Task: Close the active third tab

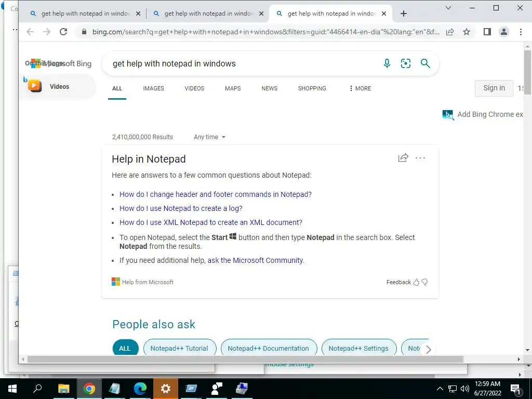Action: 384,14
